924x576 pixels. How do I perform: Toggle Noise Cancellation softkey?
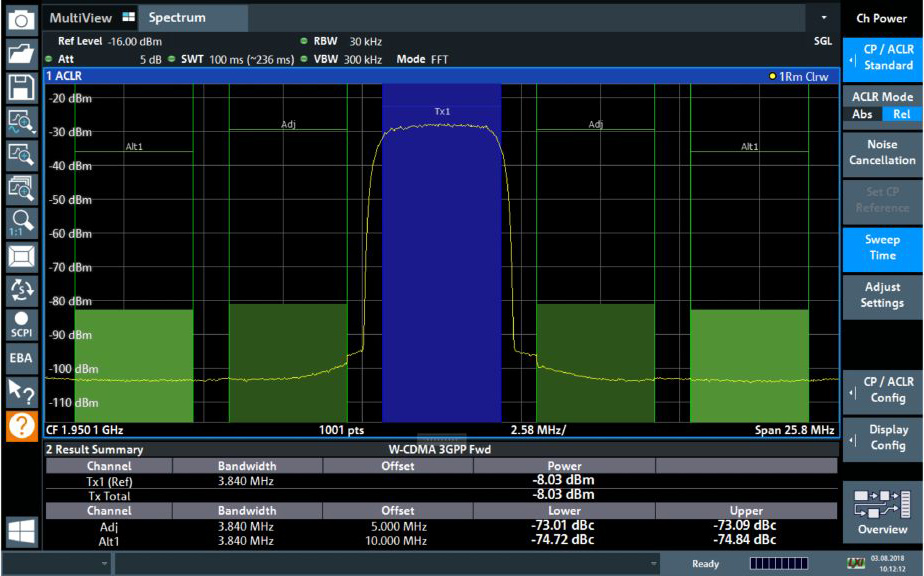point(882,152)
